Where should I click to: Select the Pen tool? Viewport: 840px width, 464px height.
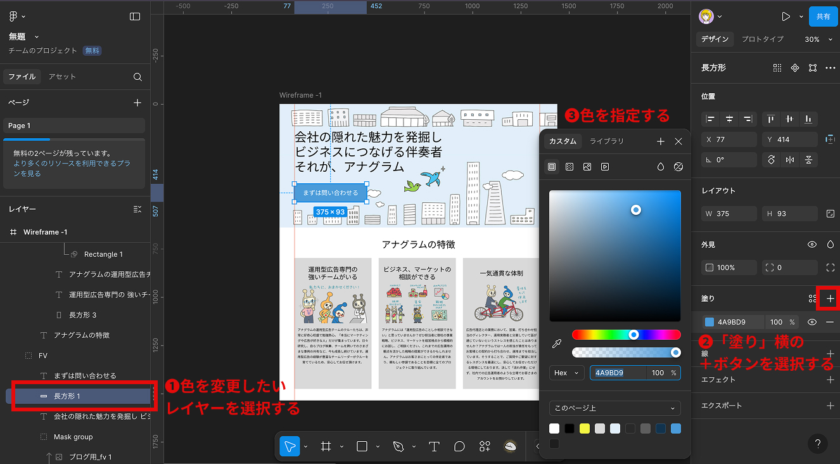(398, 446)
